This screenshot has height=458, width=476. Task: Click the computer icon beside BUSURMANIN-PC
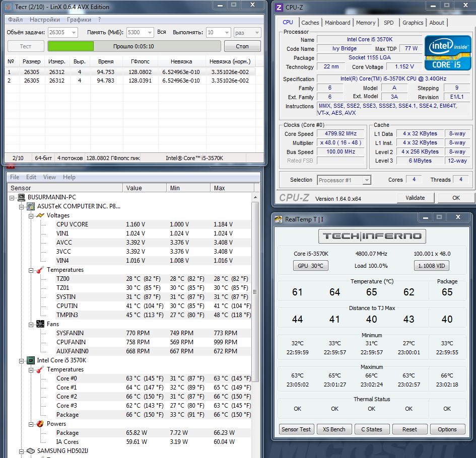[x=21, y=197]
